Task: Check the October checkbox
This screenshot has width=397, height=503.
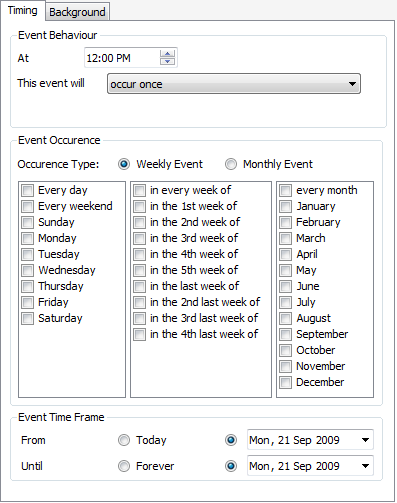Action: pyautogui.click(x=286, y=351)
